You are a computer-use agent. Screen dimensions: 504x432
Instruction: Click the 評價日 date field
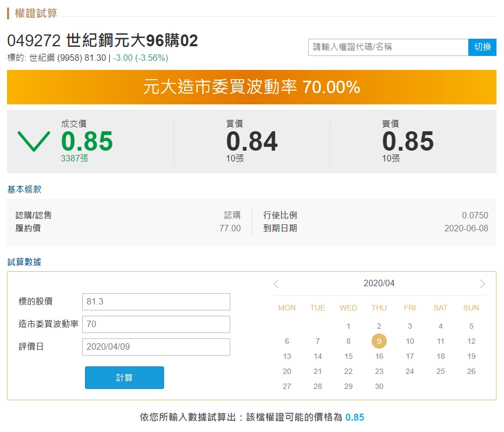tap(156, 347)
